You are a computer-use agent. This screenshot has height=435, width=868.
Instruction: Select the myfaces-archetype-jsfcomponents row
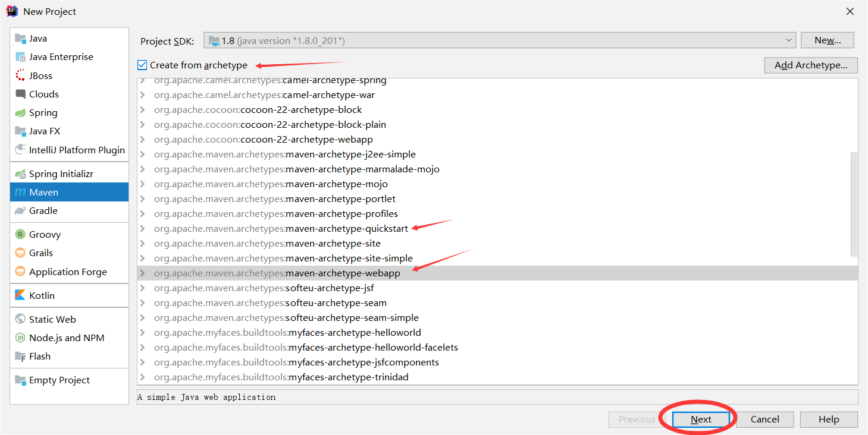[497, 363]
